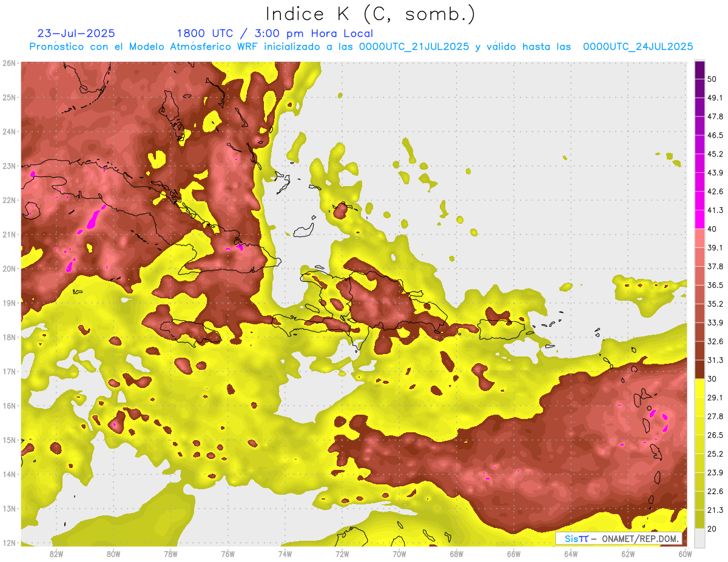Click the '26.5' colorbar value
This screenshot has height=562, width=728.
tap(715, 435)
